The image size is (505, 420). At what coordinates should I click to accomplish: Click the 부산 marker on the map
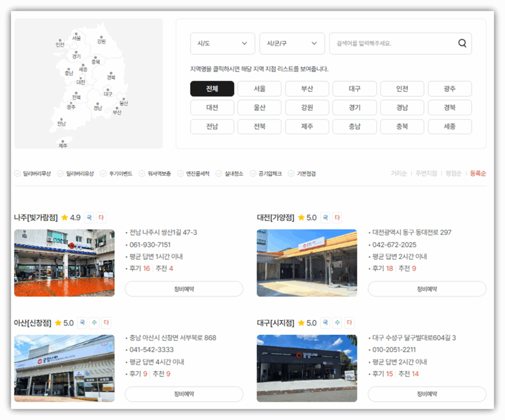[117, 109]
